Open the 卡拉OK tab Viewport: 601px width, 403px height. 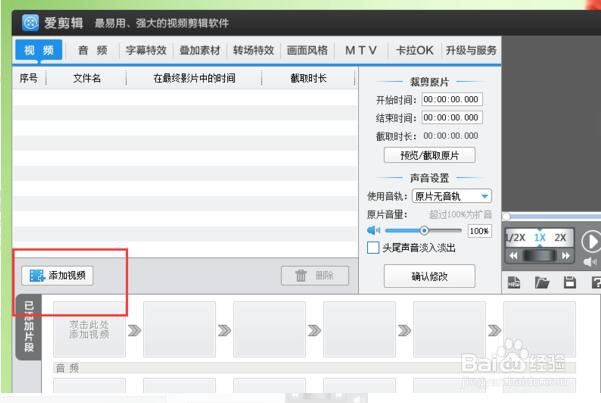tap(414, 50)
